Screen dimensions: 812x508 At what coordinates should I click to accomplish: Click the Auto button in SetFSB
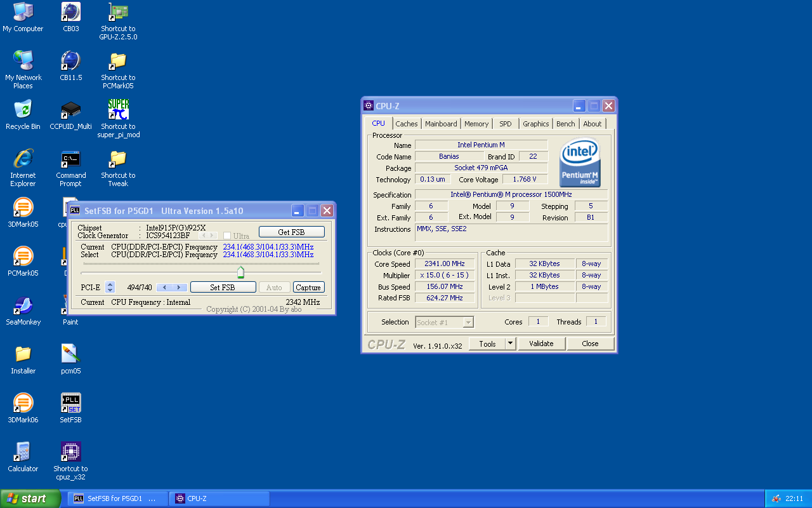[x=274, y=287]
